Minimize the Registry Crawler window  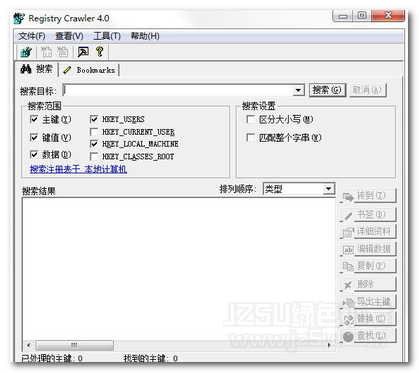click(x=343, y=16)
